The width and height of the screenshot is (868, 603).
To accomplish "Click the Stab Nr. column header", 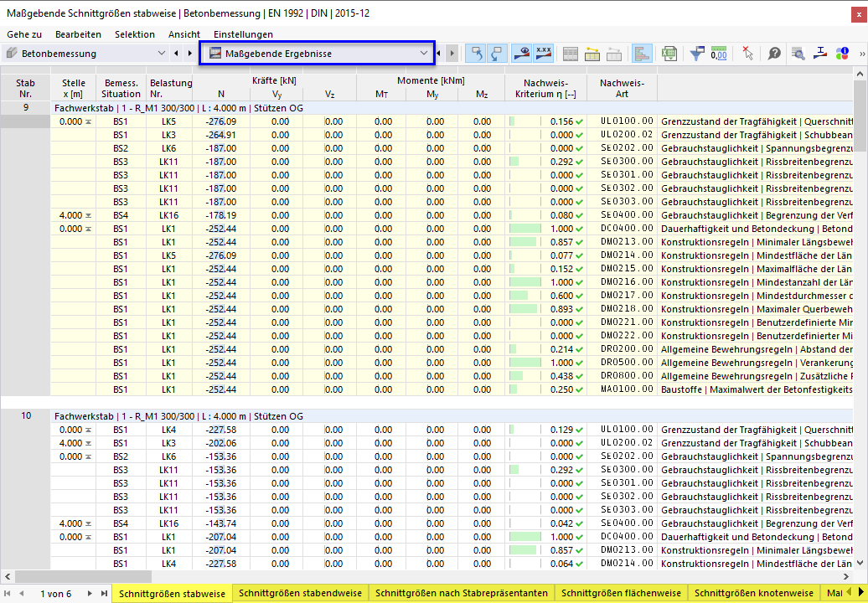I will coord(25,88).
